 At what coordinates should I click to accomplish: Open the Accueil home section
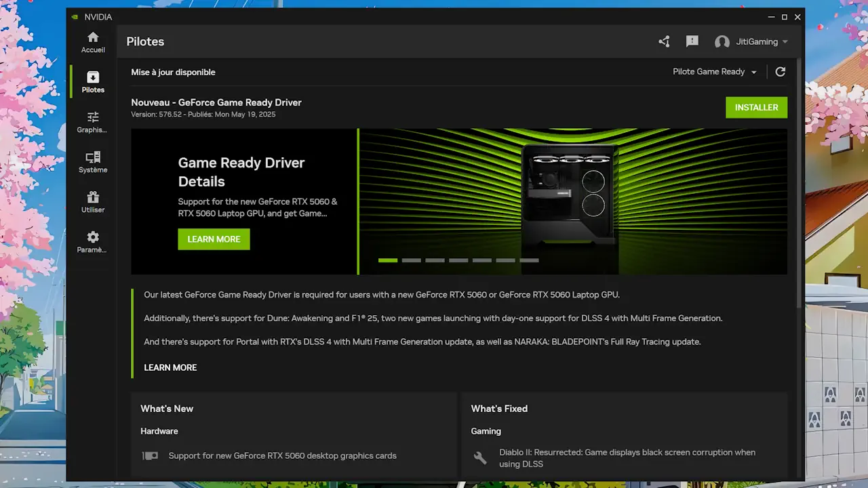coord(93,42)
